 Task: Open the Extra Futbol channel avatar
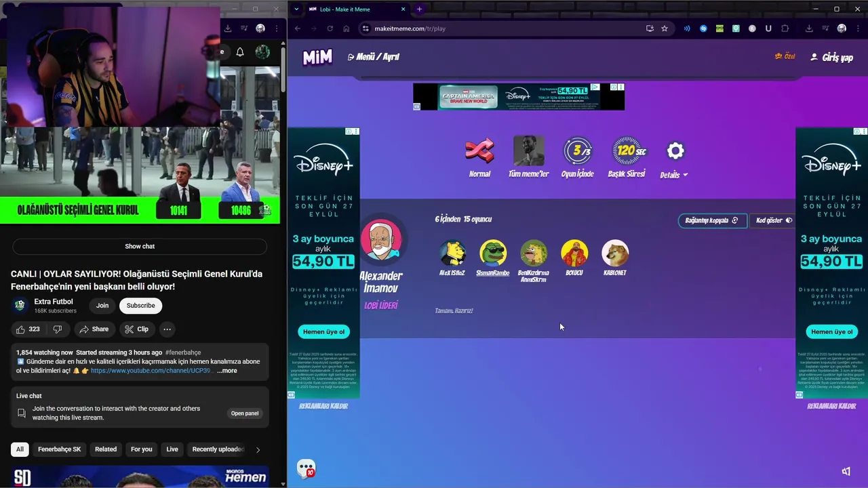pos(20,306)
